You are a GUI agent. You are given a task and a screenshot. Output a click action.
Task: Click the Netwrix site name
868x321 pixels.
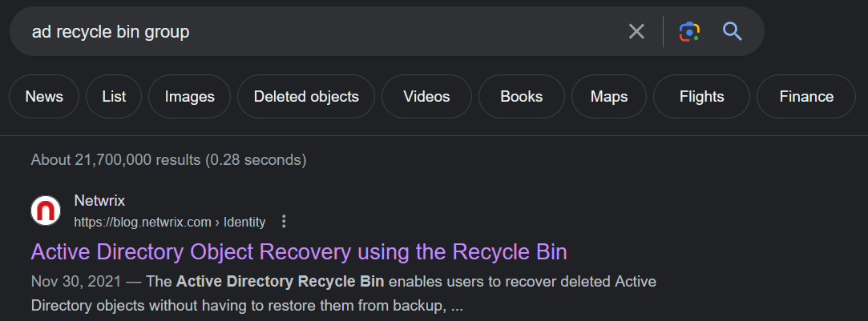[x=99, y=201]
